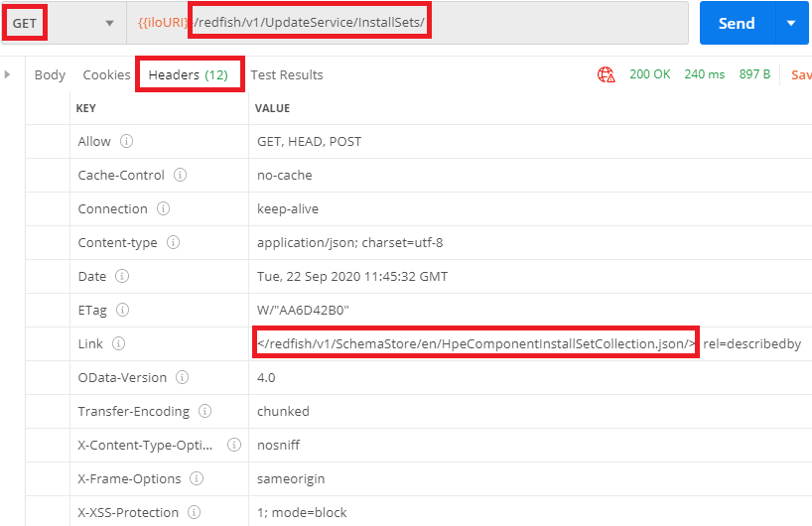Image resolution: width=812 pixels, height=526 pixels.
Task: Click the Save response button
Action: [x=799, y=74]
